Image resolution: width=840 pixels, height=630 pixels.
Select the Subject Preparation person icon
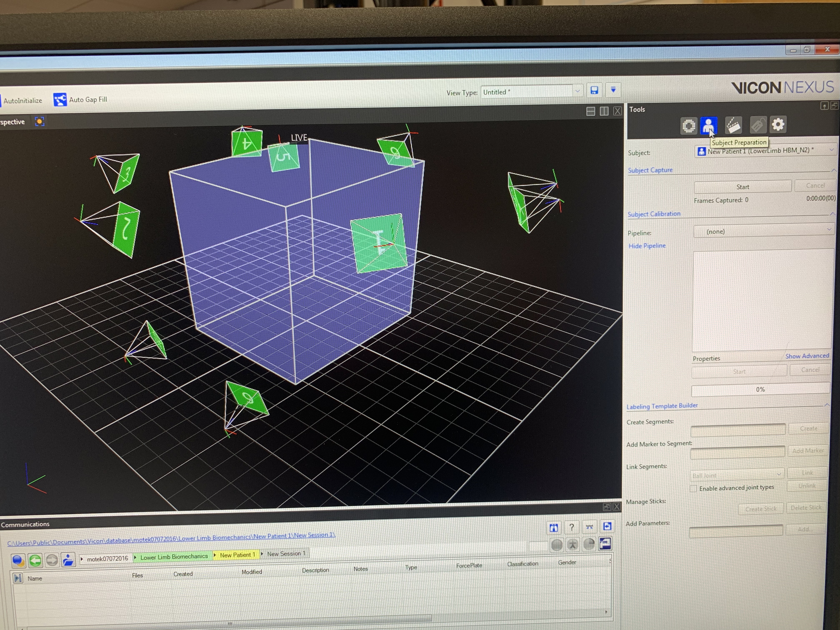pos(708,125)
